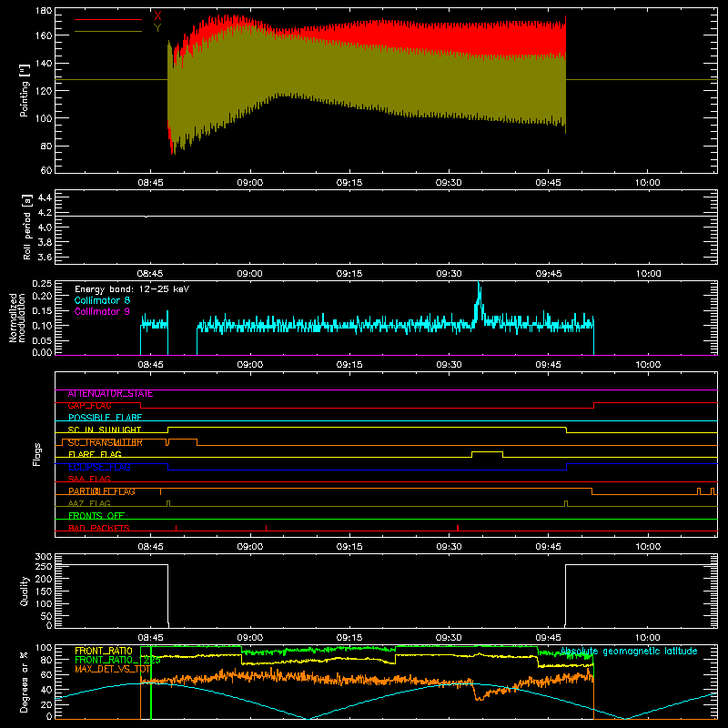This screenshot has height=728, width=728.
Task: Click the red X legend line
Action: click(x=107, y=19)
